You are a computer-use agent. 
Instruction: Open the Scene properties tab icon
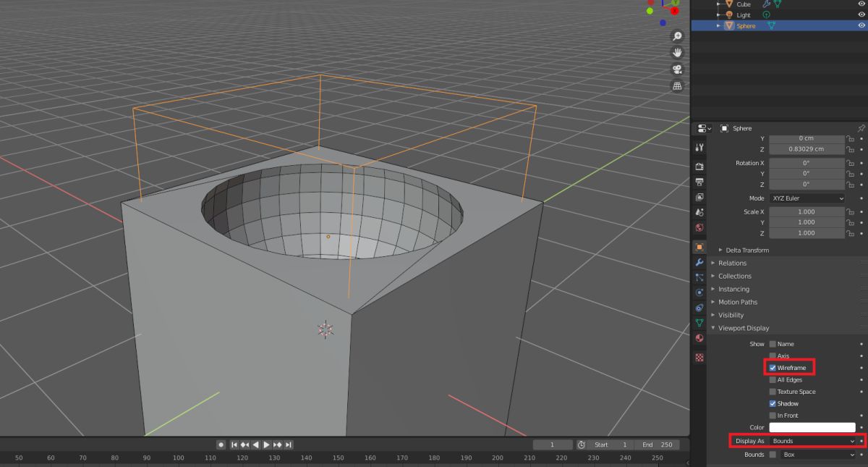pyautogui.click(x=699, y=212)
